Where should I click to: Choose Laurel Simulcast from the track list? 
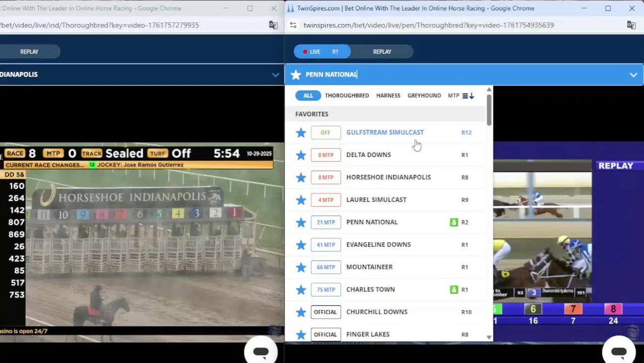pyautogui.click(x=376, y=200)
